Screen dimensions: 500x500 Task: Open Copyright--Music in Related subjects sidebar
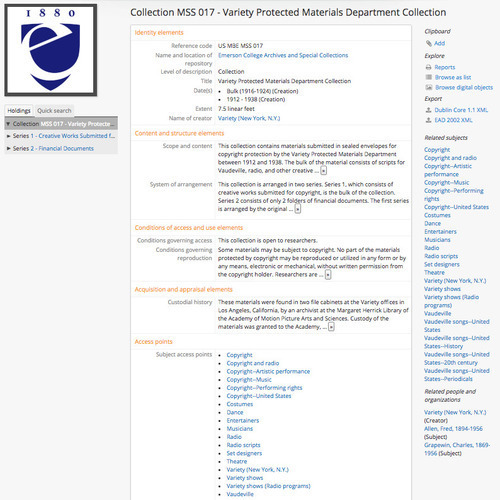tap(446, 183)
